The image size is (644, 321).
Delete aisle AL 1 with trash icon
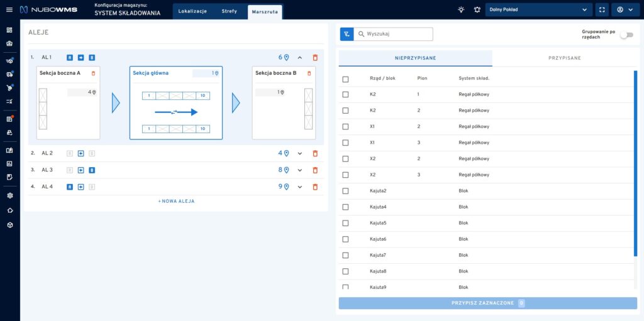click(315, 57)
